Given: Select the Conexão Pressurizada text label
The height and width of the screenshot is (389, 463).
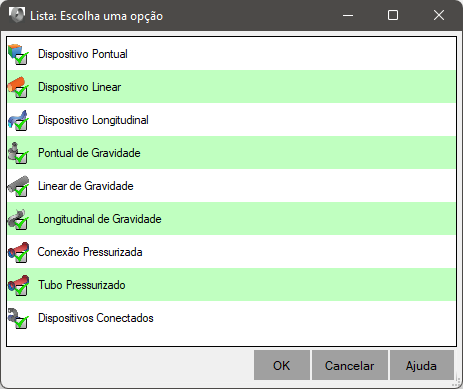Looking at the screenshot, I should click(90, 252).
